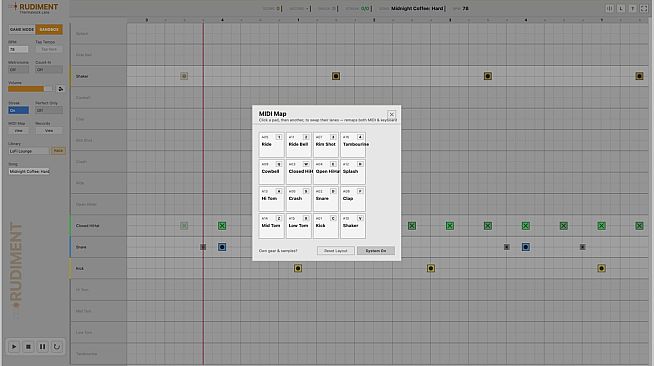Select the Snare pad in MIDI Map
Image resolution: width=654 pixels, height=366 pixels.
click(326, 199)
